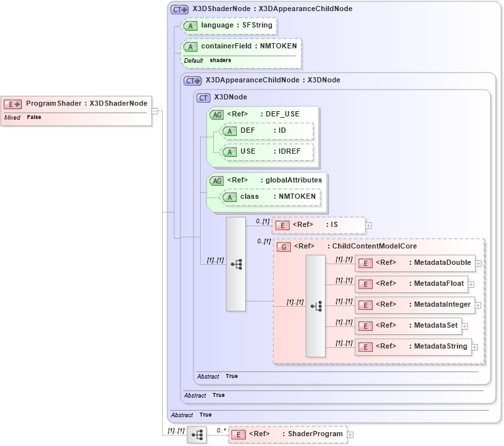
Task: Click the A icon beside USE attribute
Action: (229, 152)
